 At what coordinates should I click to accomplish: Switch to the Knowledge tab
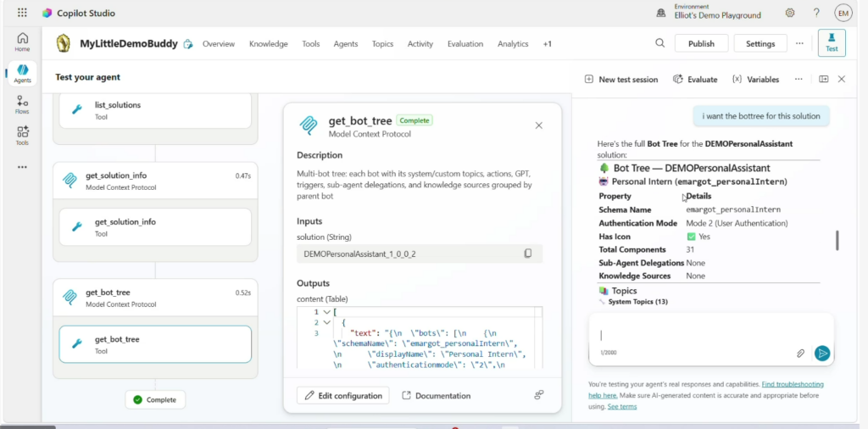[268, 44]
